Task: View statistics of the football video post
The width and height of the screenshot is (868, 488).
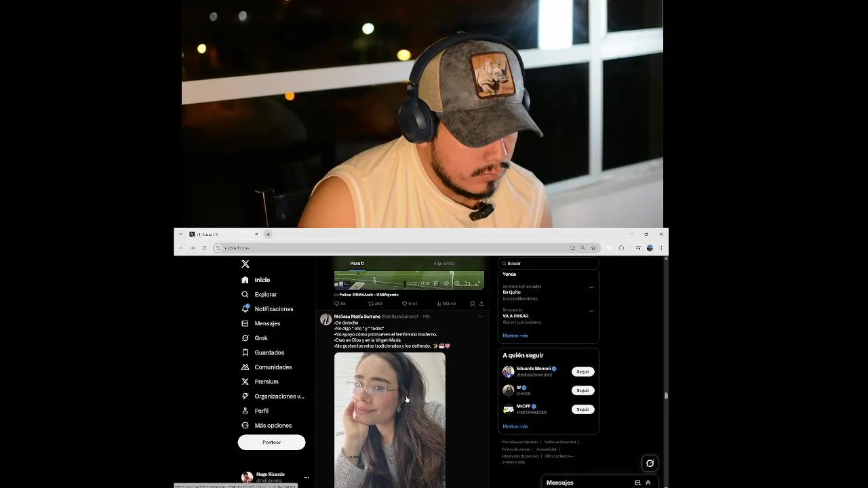Action: [446, 304]
